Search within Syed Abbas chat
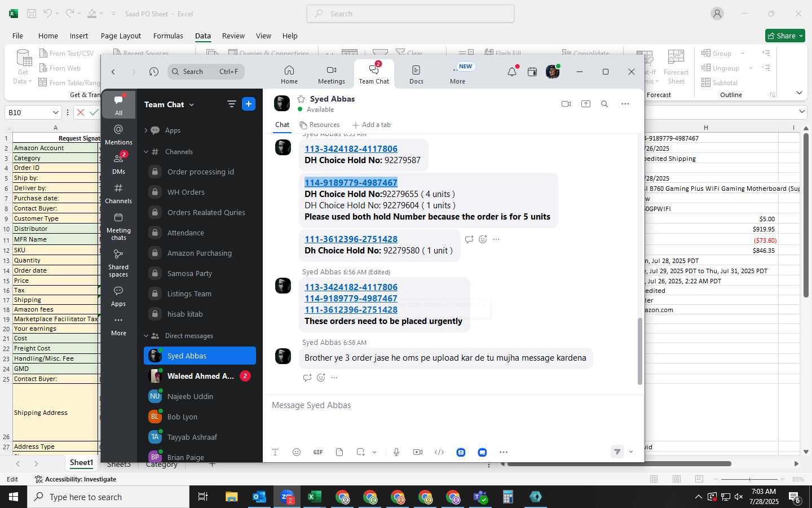 point(604,104)
